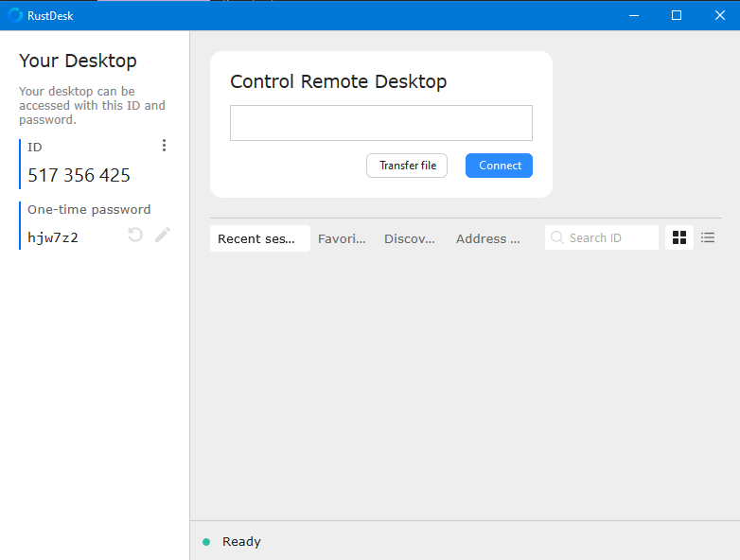
Task: Focus the remote desktop ID input field
Action: click(x=381, y=123)
